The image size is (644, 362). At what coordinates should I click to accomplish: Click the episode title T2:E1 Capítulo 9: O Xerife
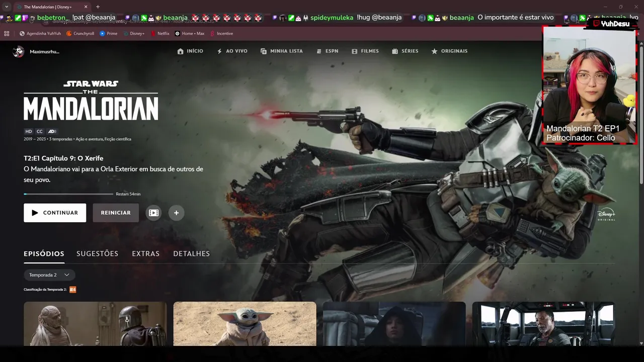[63, 158]
